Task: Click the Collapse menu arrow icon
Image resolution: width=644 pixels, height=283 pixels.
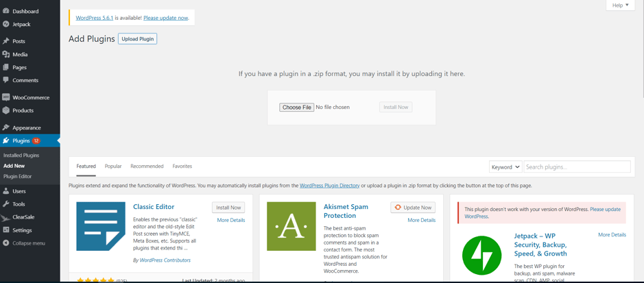Action: (x=6, y=243)
